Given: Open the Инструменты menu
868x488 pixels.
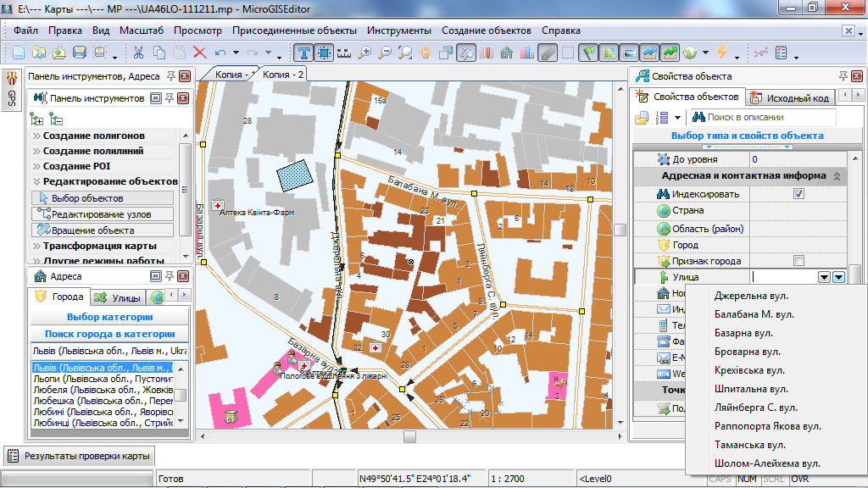Looking at the screenshot, I should coord(399,30).
